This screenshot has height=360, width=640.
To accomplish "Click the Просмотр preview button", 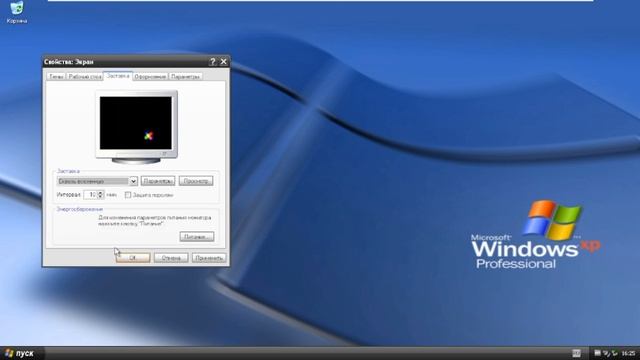I will (x=196, y=181).
